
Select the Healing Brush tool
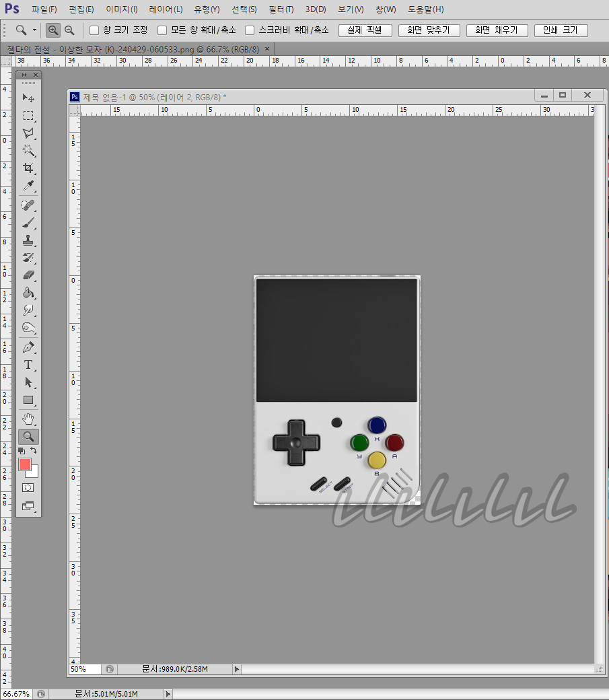click(x=28, y=205)
